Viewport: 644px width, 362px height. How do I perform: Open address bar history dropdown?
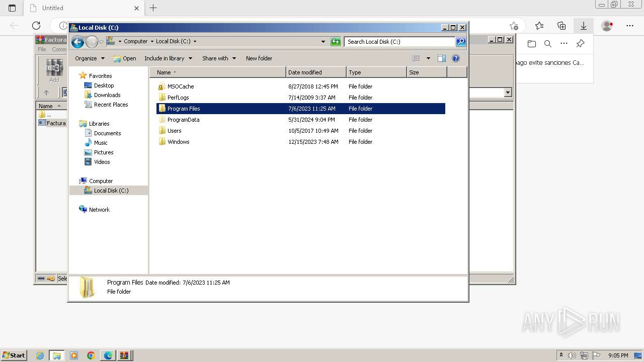(x=323, y=42)
